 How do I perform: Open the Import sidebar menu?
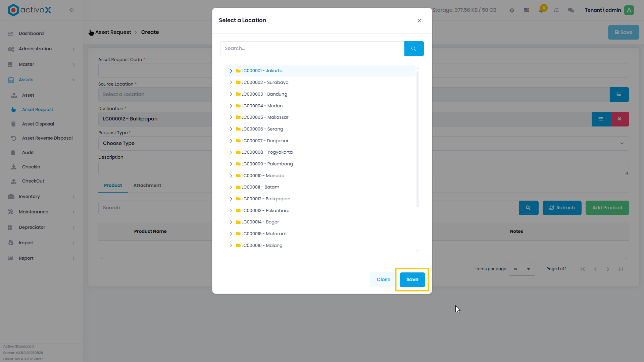pos(42,243)
